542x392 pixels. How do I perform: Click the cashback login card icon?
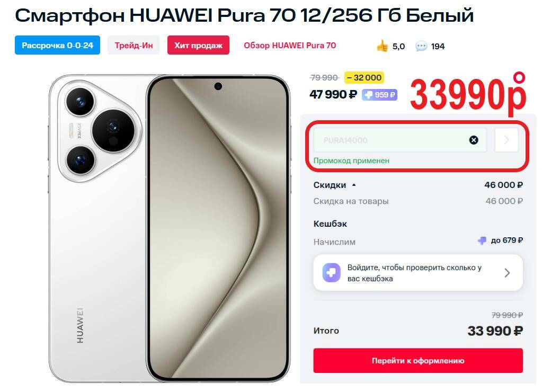coord(331,273)
